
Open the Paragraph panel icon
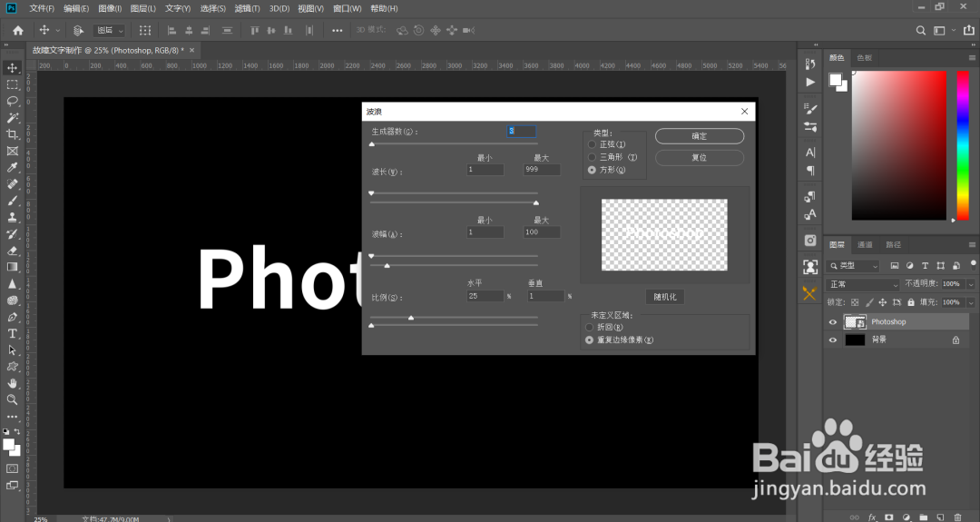point(810,171)
